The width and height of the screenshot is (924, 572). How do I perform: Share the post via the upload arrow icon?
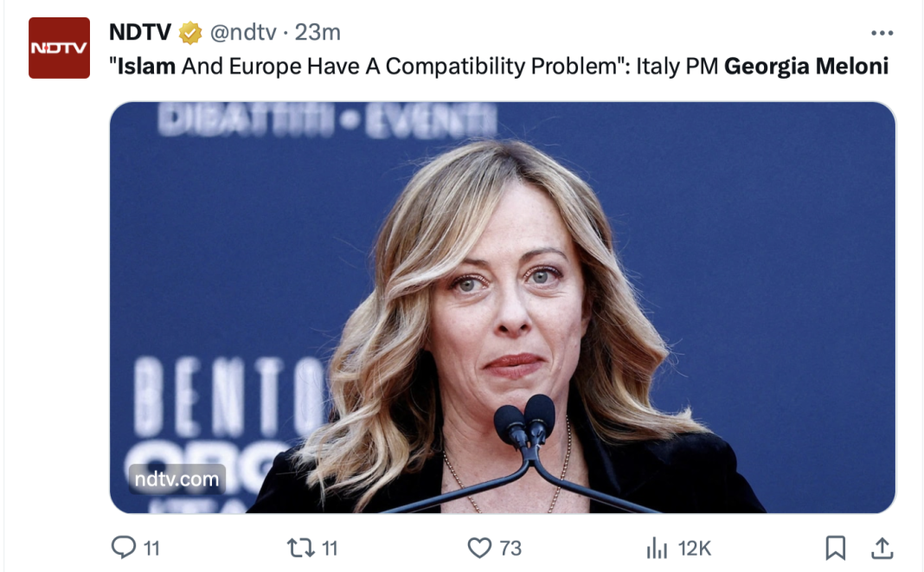pyautogui.click(x=882, y=547)
